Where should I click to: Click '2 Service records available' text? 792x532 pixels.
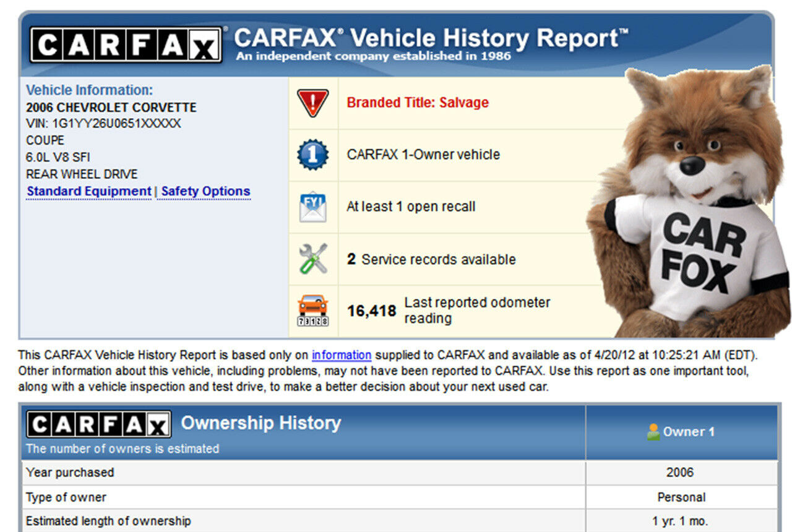[x=431, y=259]
